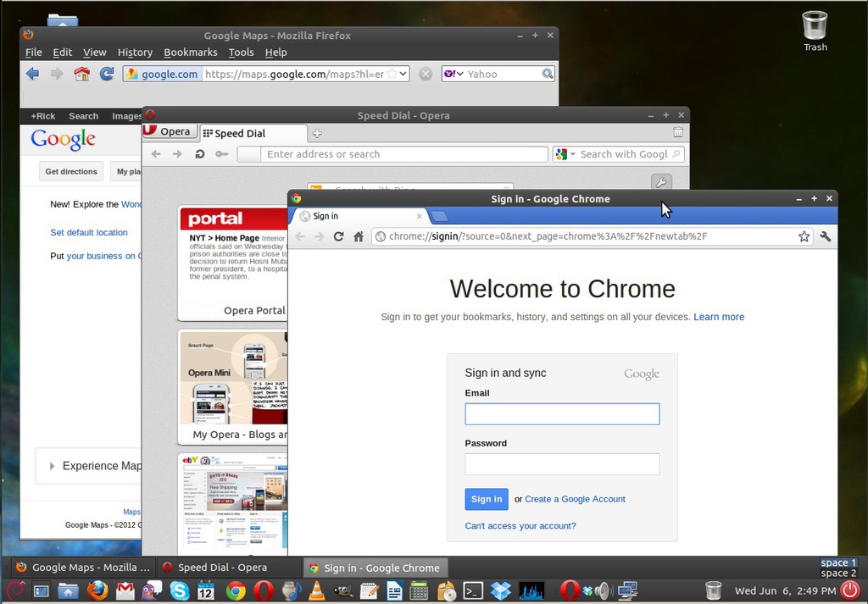
Task: Reload the page in Opera
Action: tap(199, 154)
